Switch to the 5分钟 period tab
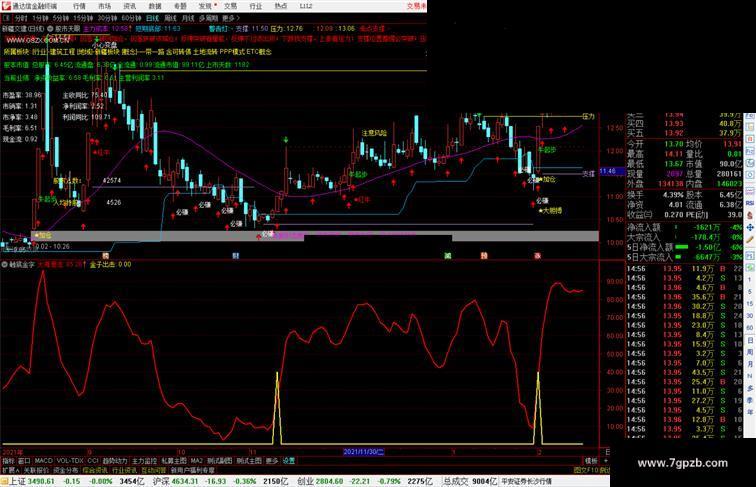Viewport: 756px width, 487px height. [x=61, y=18]
